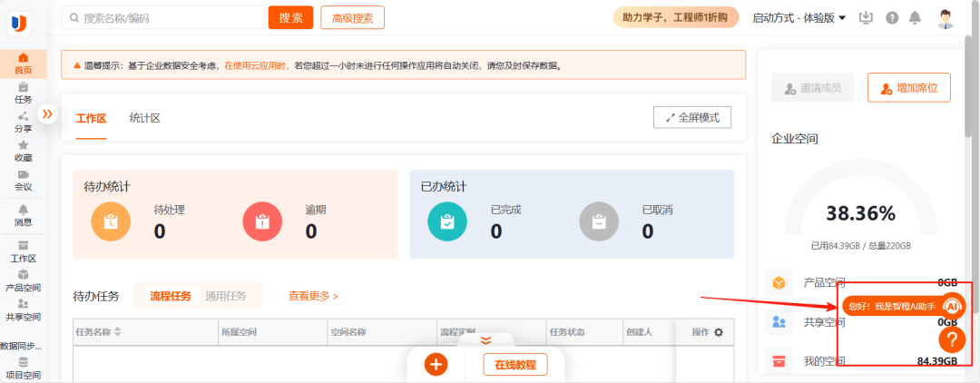The width and height of the screenshot is (980, 383).
Task: Click the 高级搜索 button
Action: 352,18
